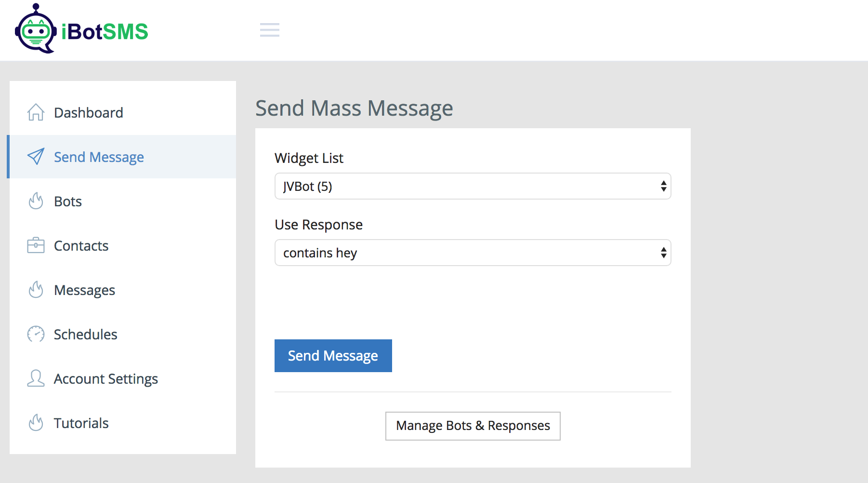
Task: Click the flame icon beside Tutorials
Action: (36, 423)
